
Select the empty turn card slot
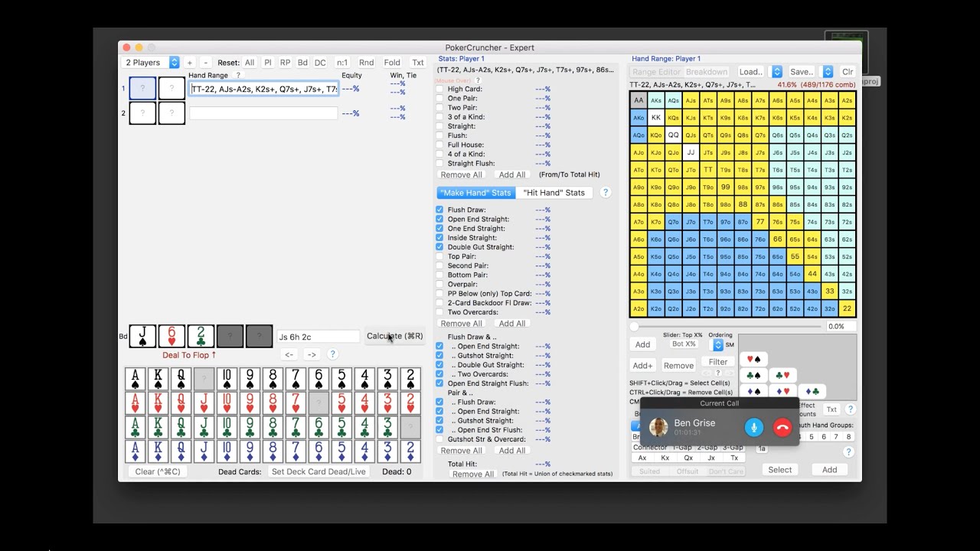pos(230,336)
